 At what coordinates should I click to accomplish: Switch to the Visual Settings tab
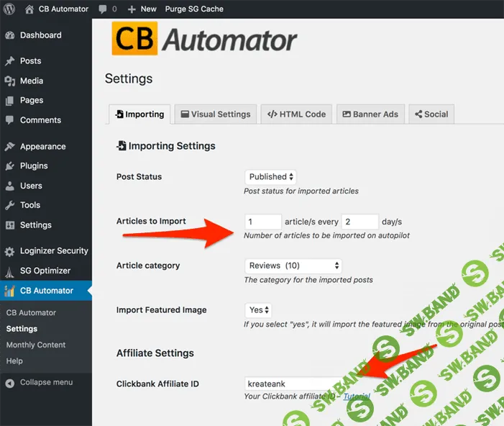(216, 114)
